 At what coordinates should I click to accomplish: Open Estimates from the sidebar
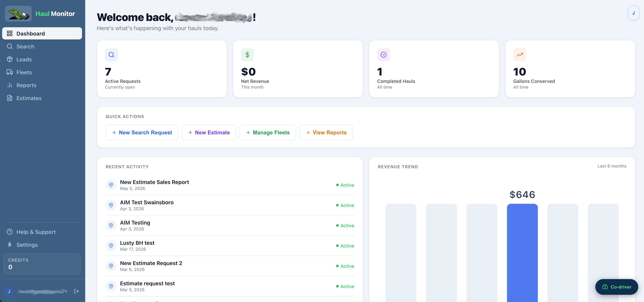[x=42, y=98]
